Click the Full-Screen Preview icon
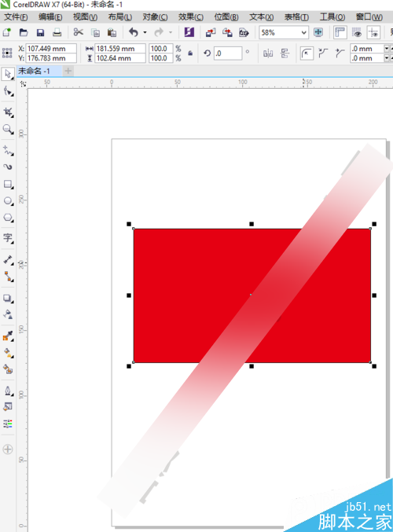The height and width of the screenshot is (532, 393). click(318, 32)
